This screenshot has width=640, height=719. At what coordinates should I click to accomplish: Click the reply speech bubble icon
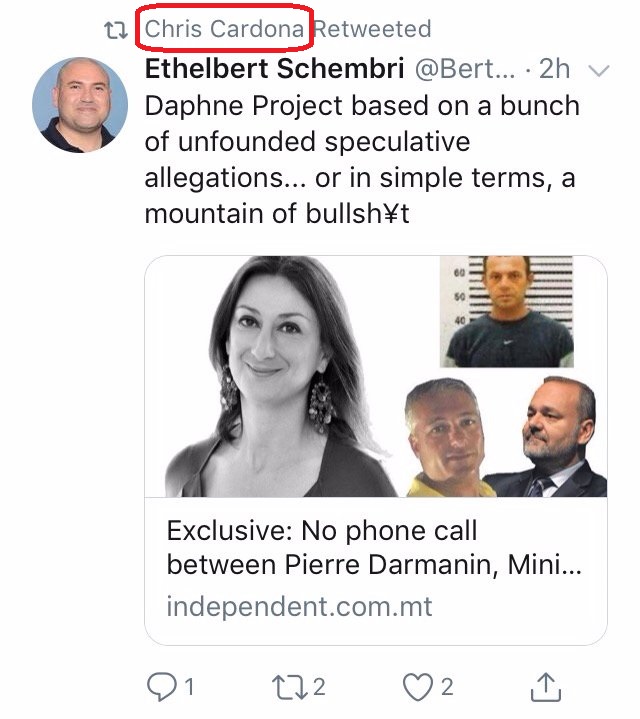pos(161,686)
